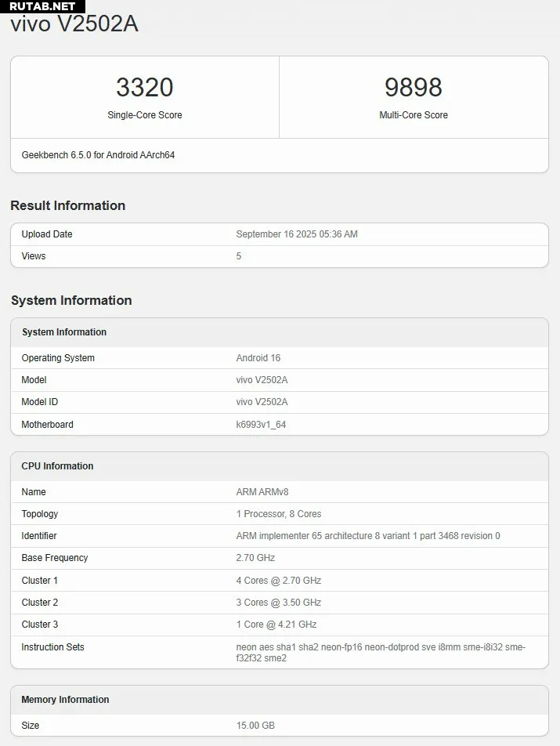Click the CPU Name row label
The height and width of the screenshot is (746, 560).
tap(33, 492)
